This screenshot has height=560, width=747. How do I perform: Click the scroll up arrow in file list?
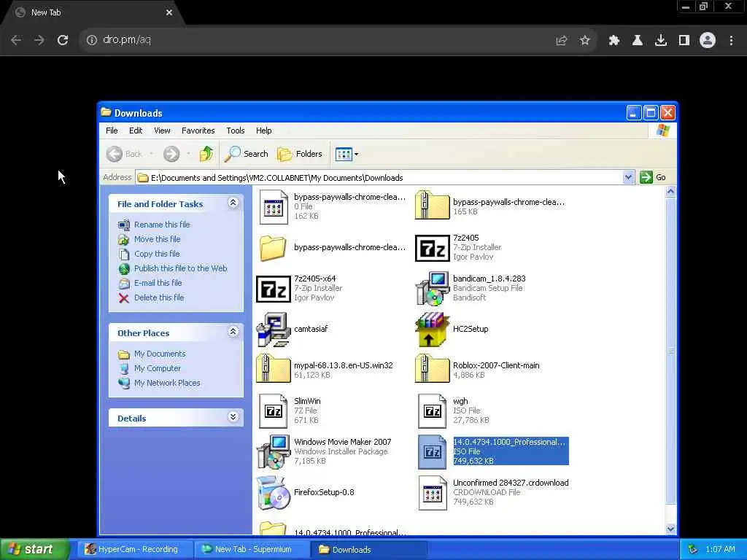670,192
